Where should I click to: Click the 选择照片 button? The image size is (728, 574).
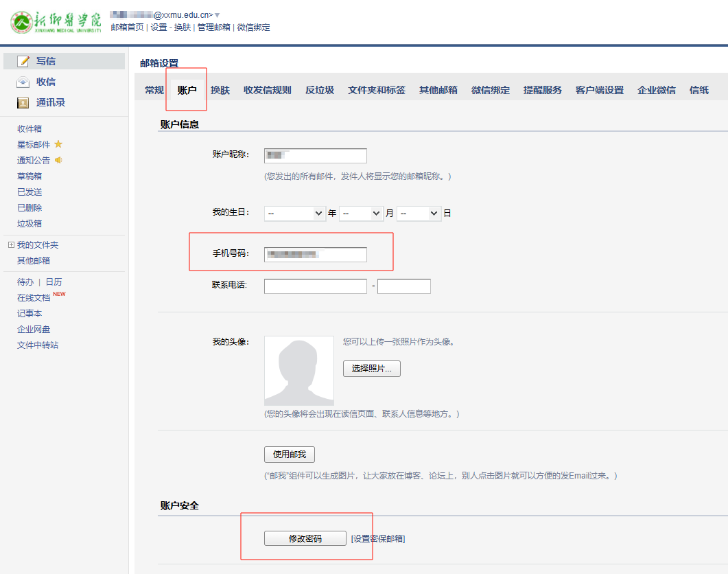[x=371, y=369]
